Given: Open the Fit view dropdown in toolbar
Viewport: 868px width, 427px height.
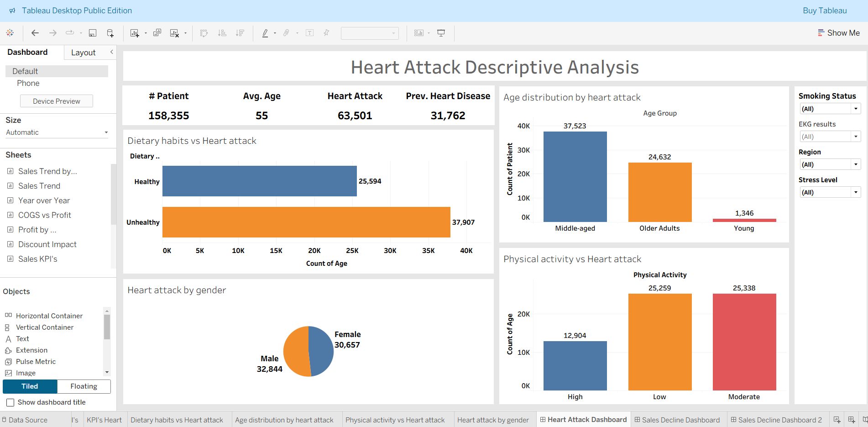Looking at the screenshot, I should [370, 33].
